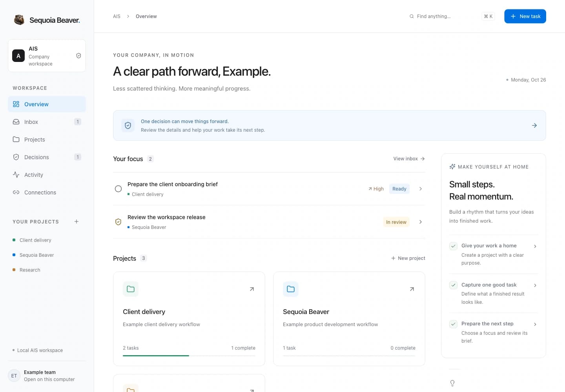Click the lightbulb icon below onboarding panel

452,383
